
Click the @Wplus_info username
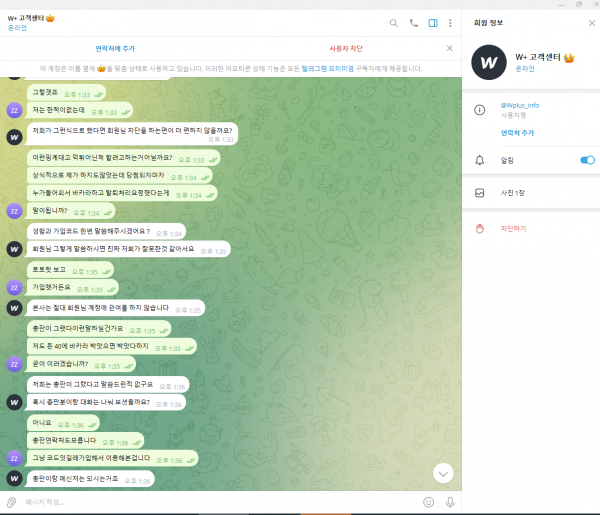click(520, 104)
